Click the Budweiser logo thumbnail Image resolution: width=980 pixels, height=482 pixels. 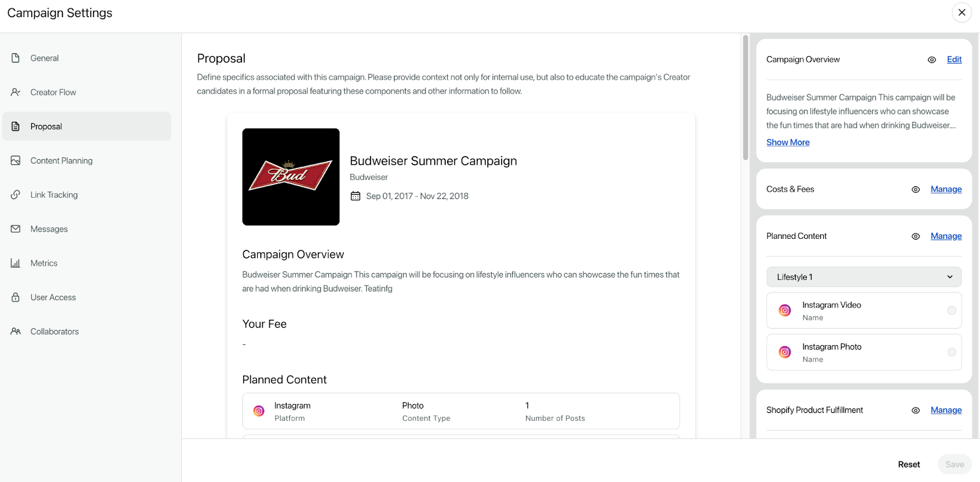click(x=291, y=177)
